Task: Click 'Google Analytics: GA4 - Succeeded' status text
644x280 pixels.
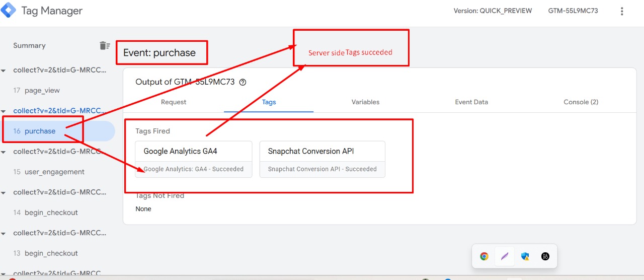Action: [194, 169]
